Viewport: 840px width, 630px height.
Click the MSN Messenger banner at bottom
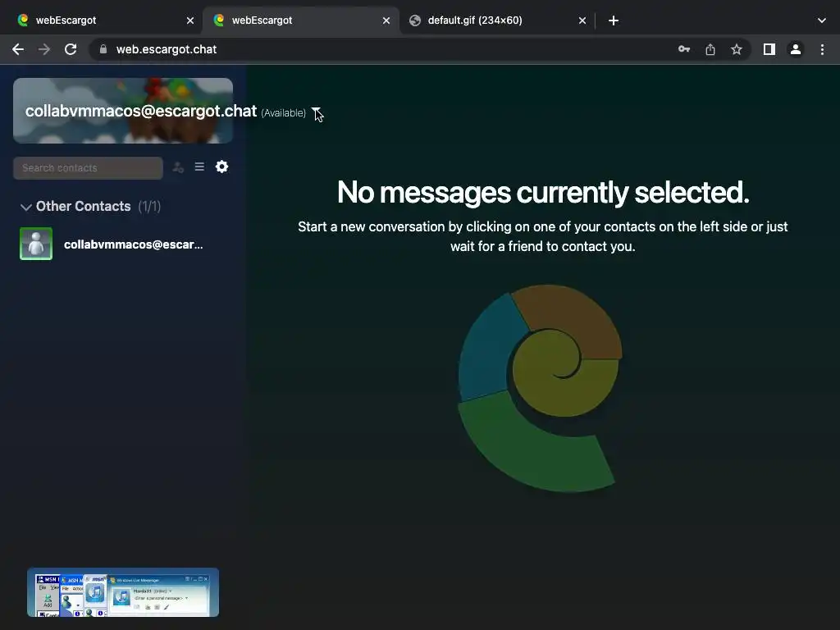point(123,592)
